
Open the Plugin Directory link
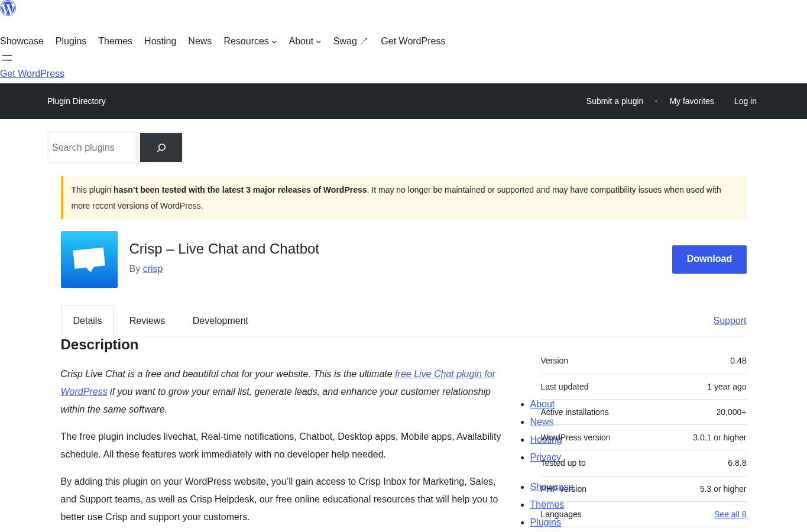click(x=76, y=101)
